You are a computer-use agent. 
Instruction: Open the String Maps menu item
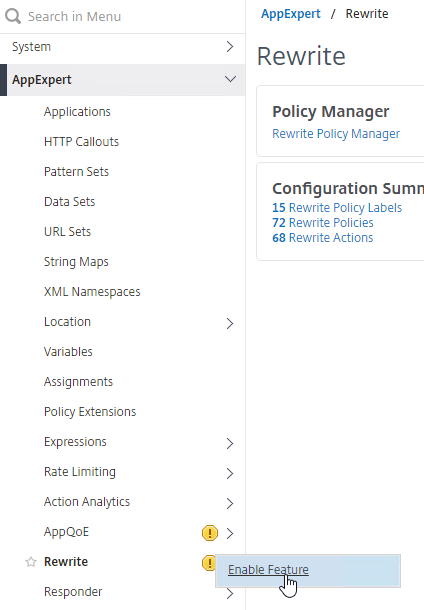click(76, 262)
